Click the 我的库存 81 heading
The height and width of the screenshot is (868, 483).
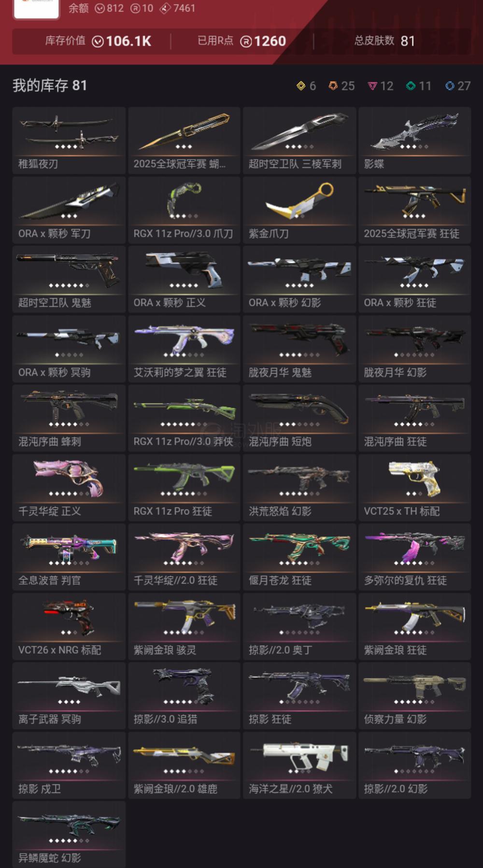click(x=50, y=86)
